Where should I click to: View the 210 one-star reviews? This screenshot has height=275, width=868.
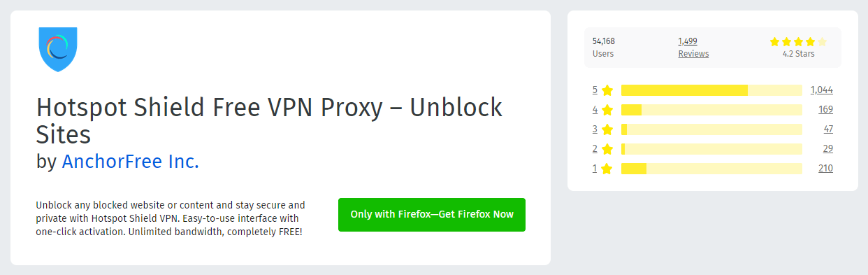click(825, 169)
